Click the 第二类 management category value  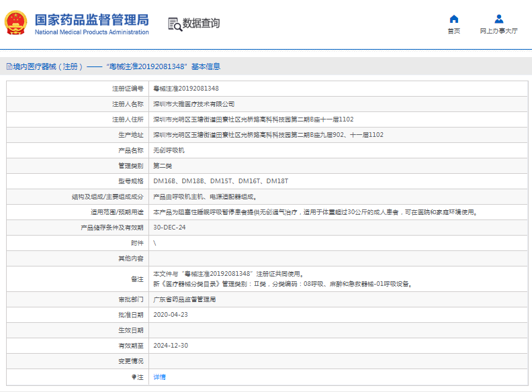163,166
